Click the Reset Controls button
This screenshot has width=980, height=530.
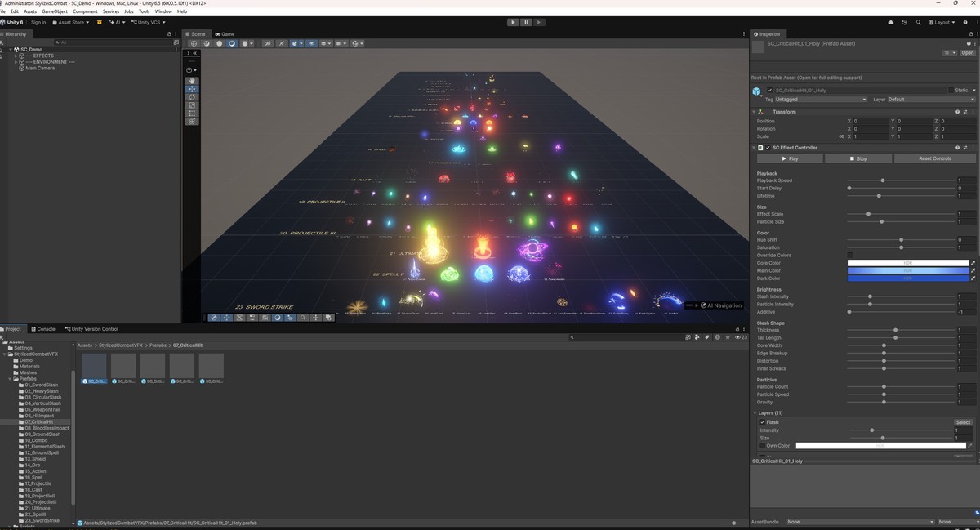click(935, 158)
